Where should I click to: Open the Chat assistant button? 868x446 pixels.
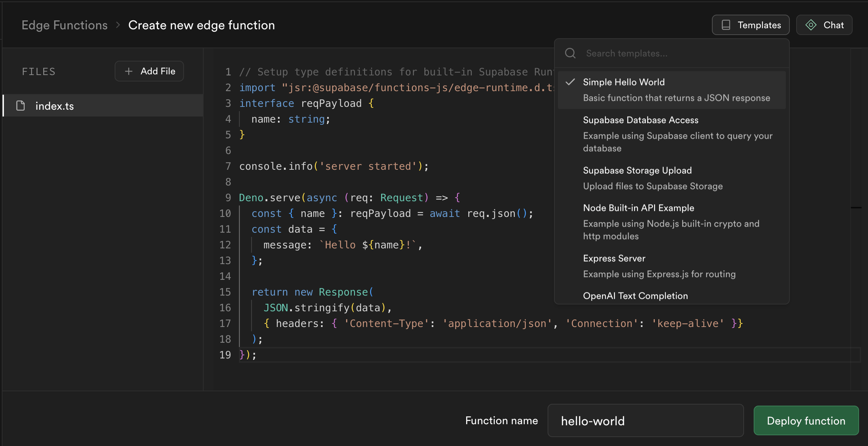[824, 25]
